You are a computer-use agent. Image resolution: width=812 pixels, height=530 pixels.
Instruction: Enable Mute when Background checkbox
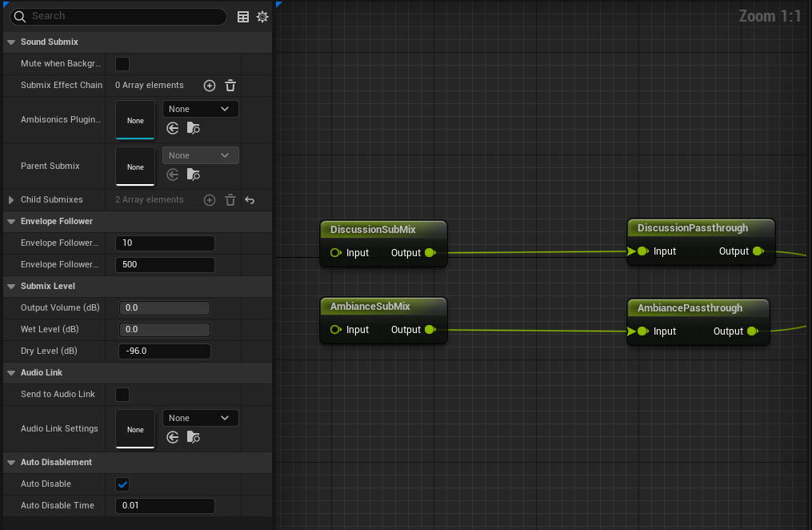(122, 64)
